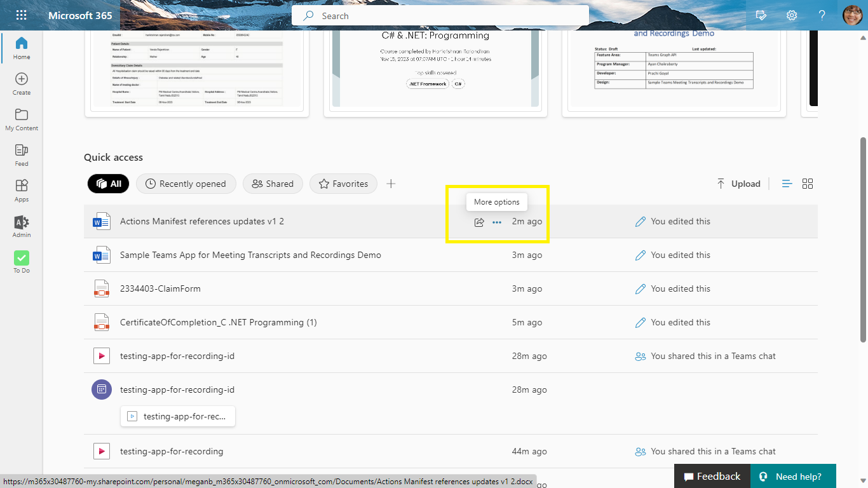868x488 pixels.
Task: Open Sample Teams App for Meeting Transcripts document
Action: (x=250, y=255)
